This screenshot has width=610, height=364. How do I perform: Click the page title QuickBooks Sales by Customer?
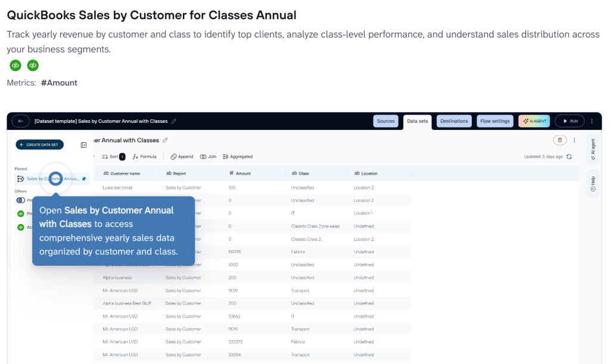151,15
